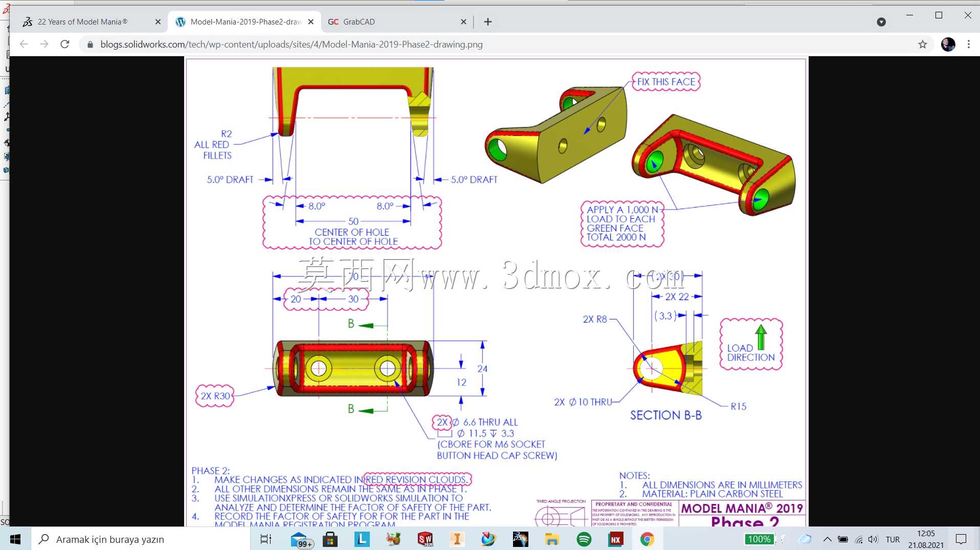Open the battery status tray icon

[x=843, y=539]
